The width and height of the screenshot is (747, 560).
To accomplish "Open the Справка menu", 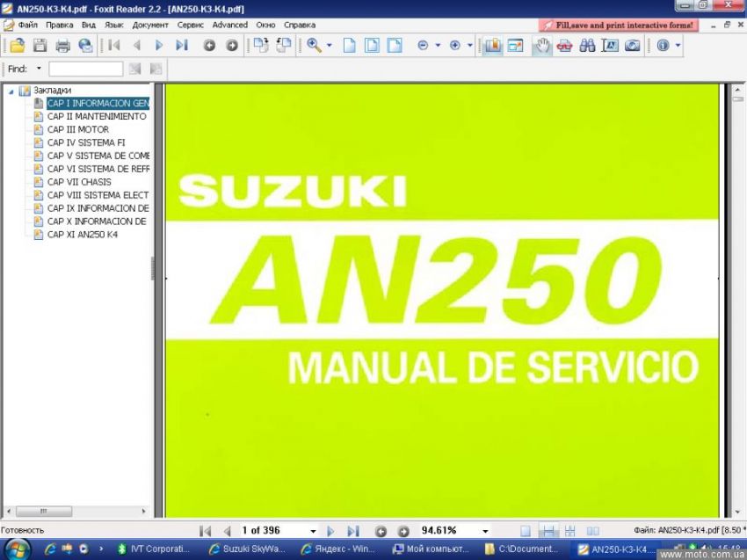I will click(300, 25).
